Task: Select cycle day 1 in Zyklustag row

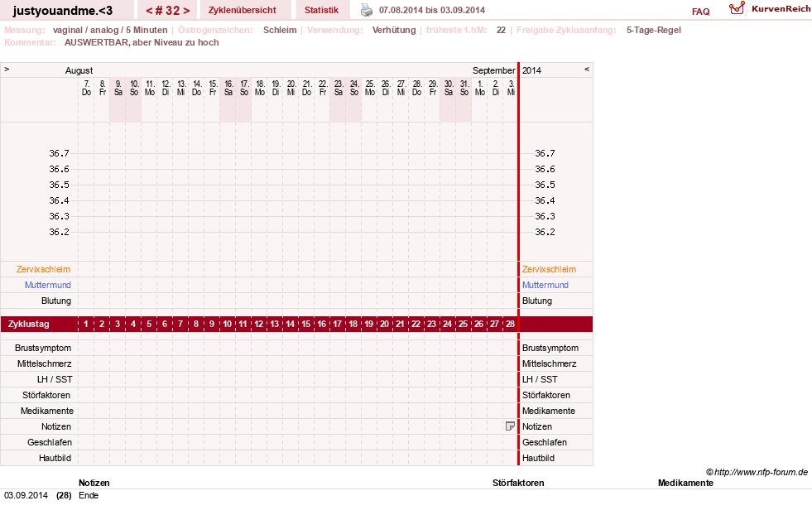Action: point(86,324)
